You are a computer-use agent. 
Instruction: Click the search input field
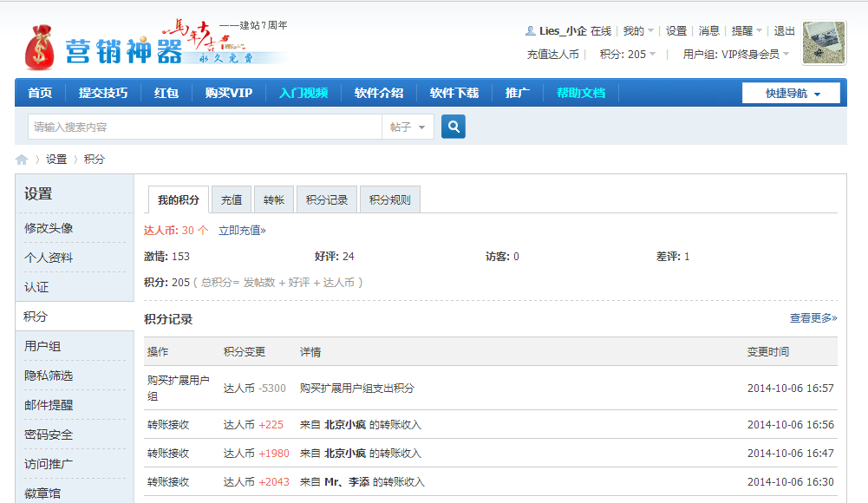click(x=205, y=127)
